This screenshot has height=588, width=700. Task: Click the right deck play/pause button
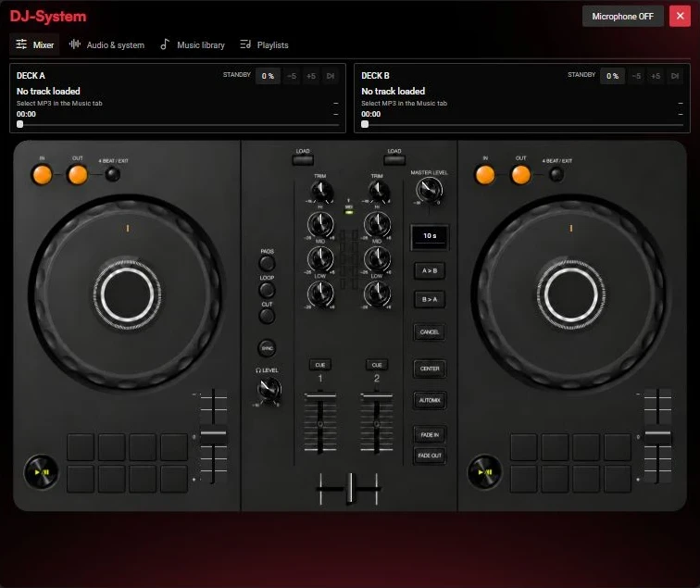[484, 472]
